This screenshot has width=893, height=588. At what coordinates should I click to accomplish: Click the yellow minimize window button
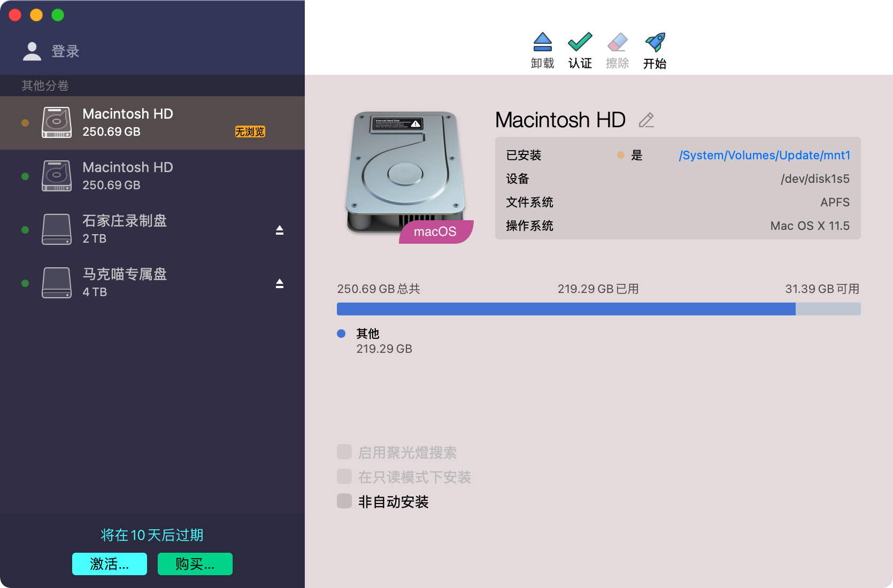point(36,15)
